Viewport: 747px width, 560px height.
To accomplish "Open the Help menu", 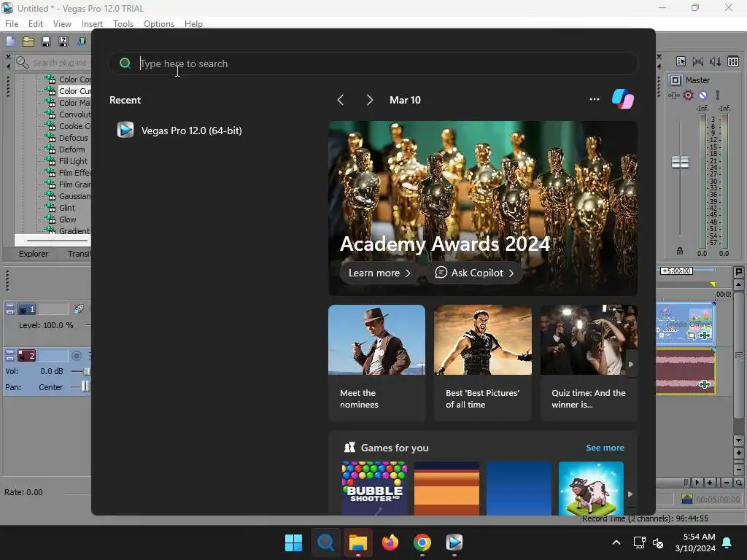I will pos(193,24).
